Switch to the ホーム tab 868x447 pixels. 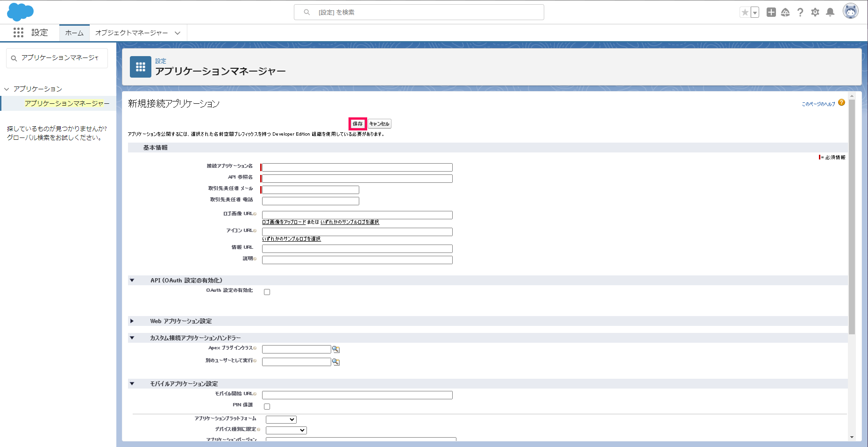pyautogui.click(x=74, y=33)
